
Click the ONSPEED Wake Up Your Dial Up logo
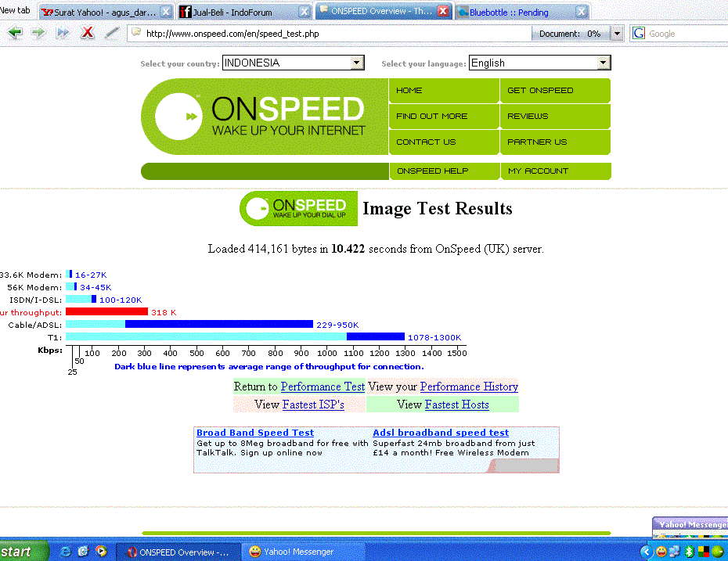pyautogui.click(x=298, y=208)
